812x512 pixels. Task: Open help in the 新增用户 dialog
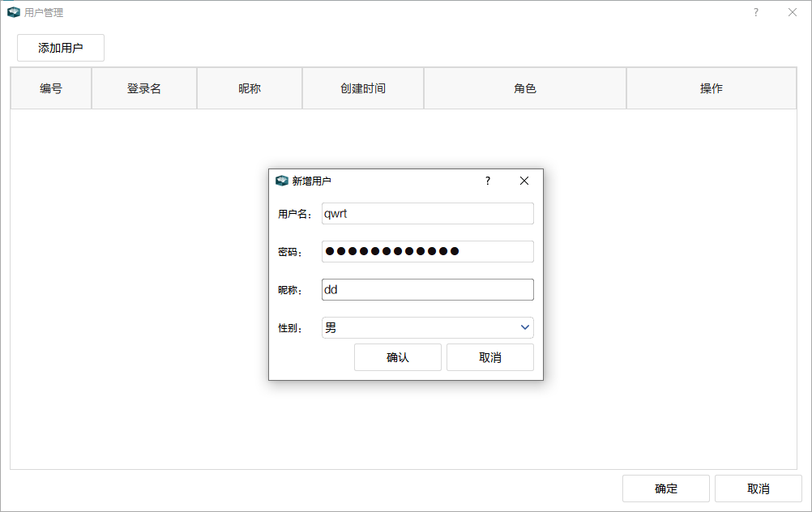pyautogui.click(x=488, y=181)
